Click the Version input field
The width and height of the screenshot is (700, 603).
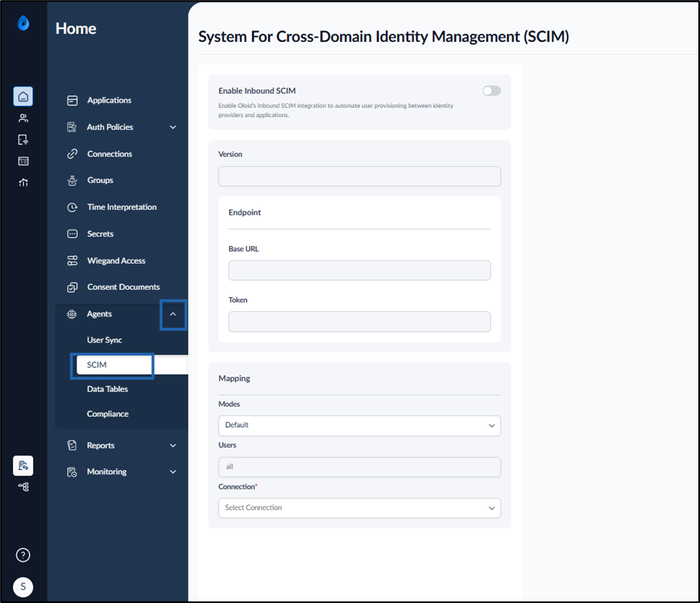(x=360, y=176)
